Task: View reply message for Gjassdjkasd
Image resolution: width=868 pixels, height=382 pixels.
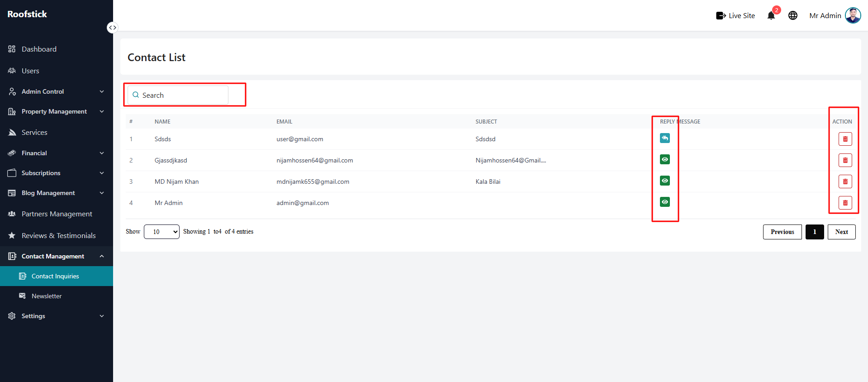Action: coord(665,159)
